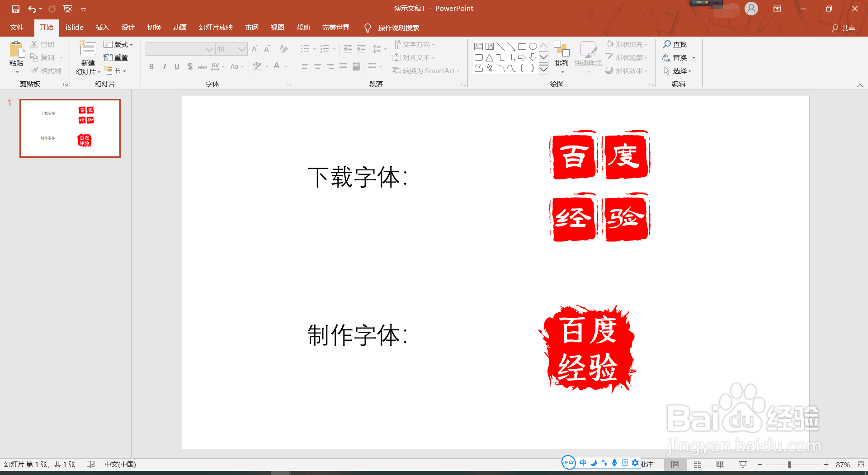Toggle underline formatting
Viewport: 868px width, 475px height.
pos(177,66)
